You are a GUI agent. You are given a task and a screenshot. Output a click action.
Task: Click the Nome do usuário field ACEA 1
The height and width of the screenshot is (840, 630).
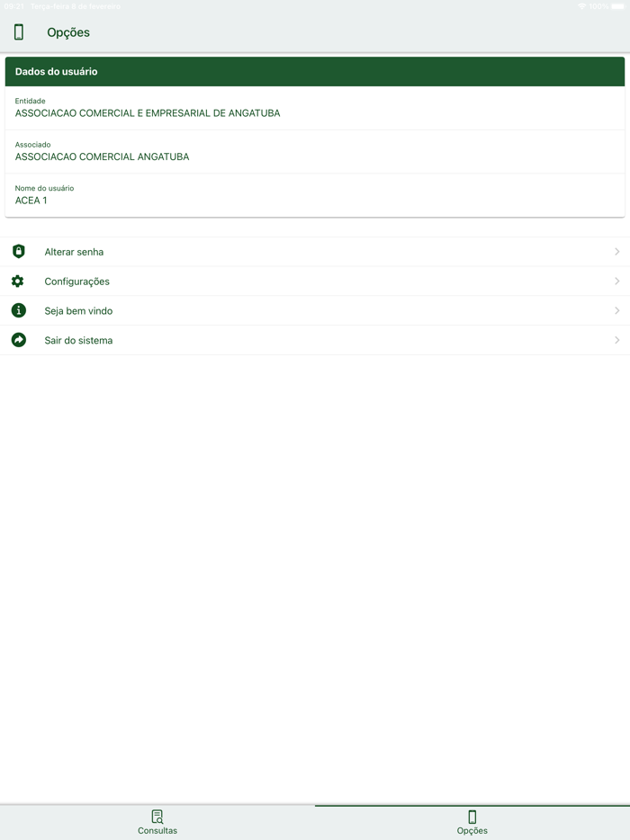point(315,195)
